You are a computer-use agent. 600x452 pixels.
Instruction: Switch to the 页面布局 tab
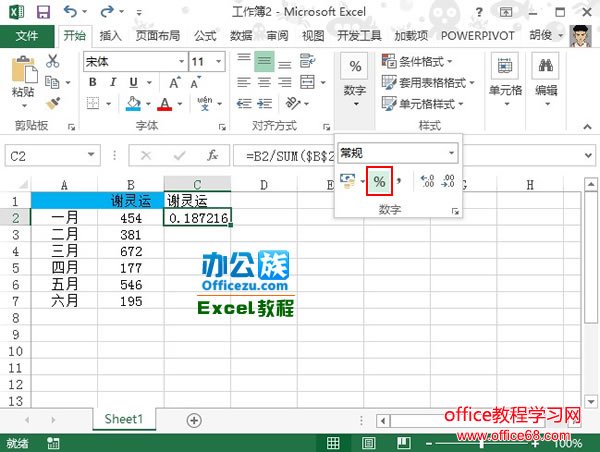point(158,36)
